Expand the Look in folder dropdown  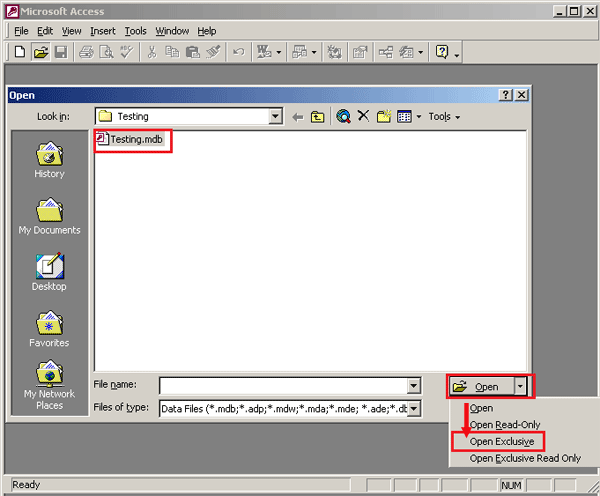(x=275, y=116)
